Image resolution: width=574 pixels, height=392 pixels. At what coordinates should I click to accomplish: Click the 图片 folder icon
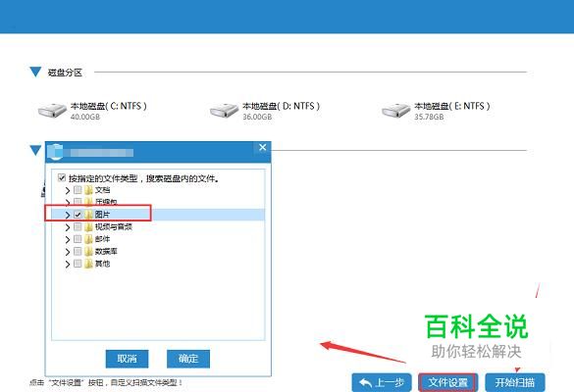tap(88, 215)
